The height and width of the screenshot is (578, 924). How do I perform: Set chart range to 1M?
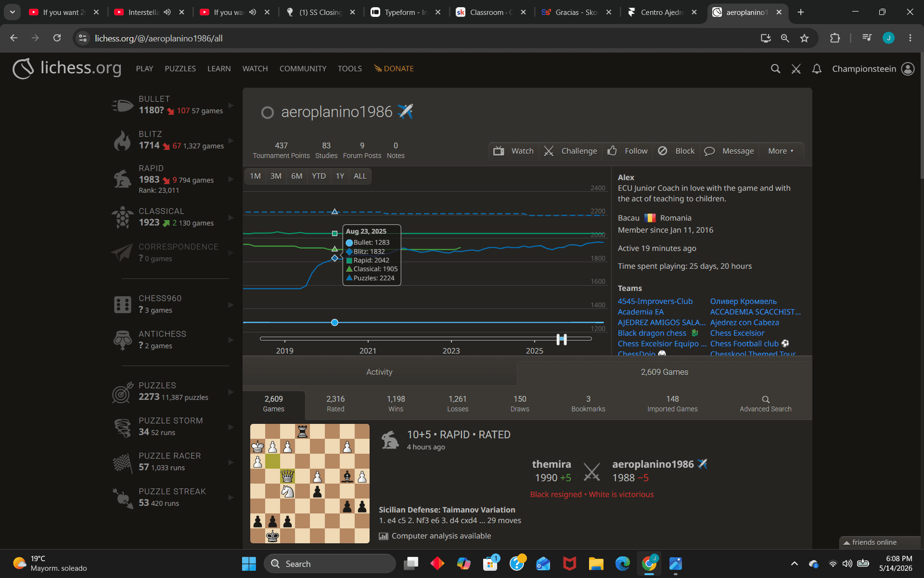255,176
